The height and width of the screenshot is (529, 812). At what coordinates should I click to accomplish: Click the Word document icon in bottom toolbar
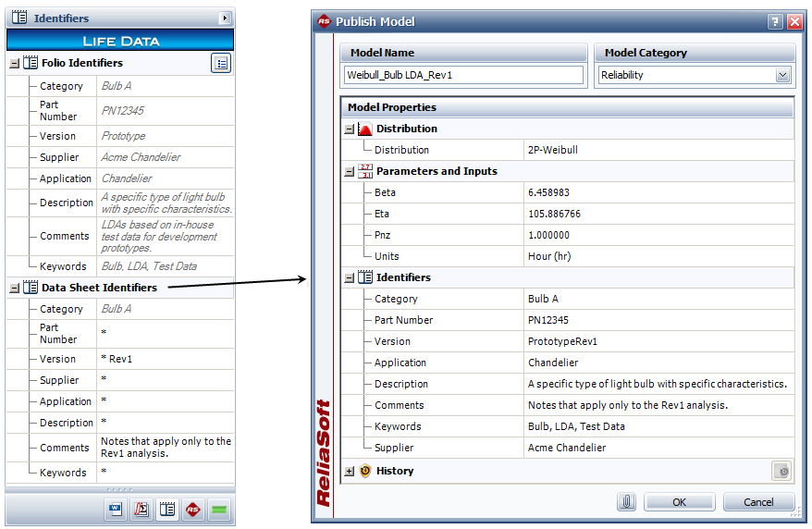116,510
